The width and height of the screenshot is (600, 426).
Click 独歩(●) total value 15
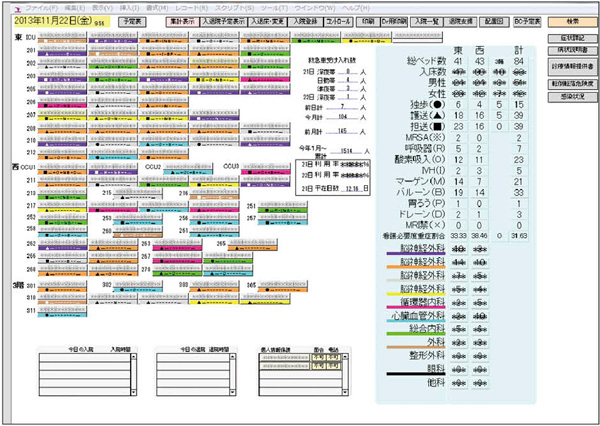[518, 105]
